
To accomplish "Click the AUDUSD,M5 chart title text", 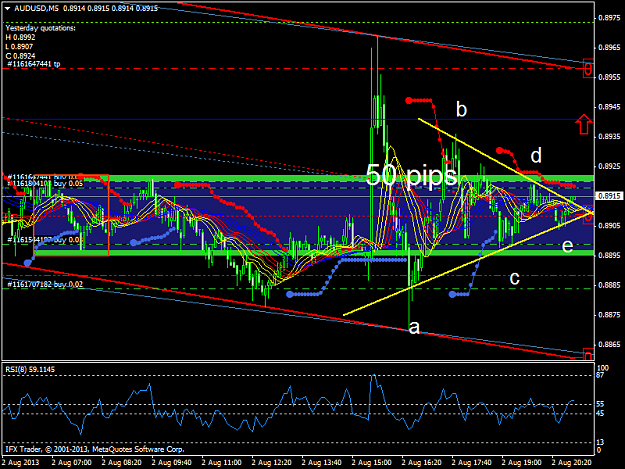I will click(x=36, y=8).
